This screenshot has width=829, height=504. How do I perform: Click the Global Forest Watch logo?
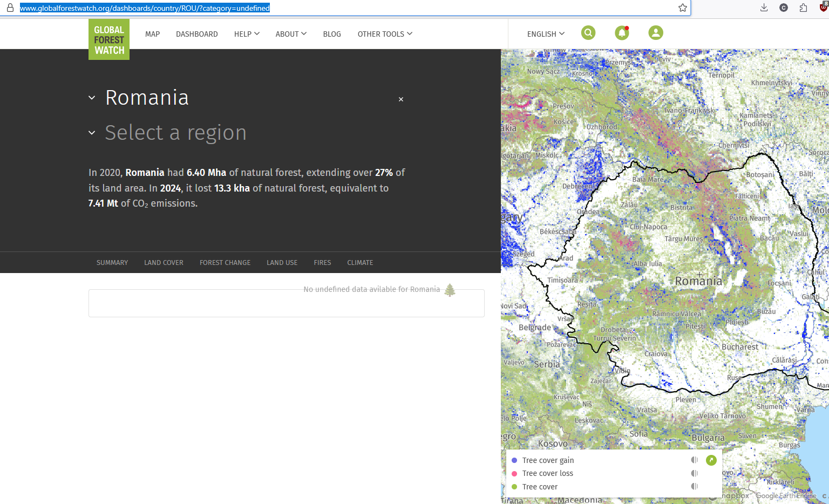[109, 39]
